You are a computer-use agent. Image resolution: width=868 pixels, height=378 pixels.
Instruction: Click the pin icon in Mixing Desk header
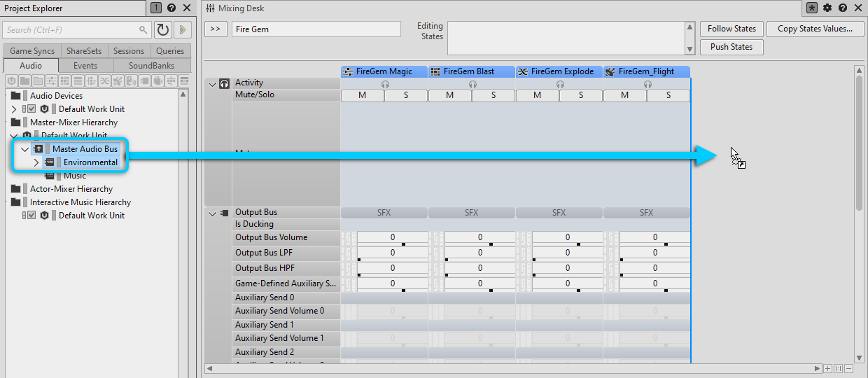(x=812, y=8)
